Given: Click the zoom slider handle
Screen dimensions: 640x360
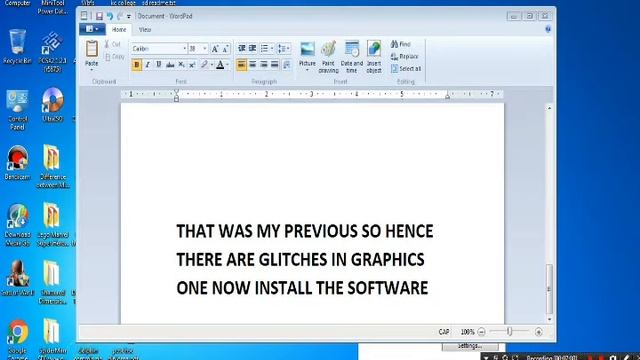Looking at the screenshot, I should coord(510,331).
